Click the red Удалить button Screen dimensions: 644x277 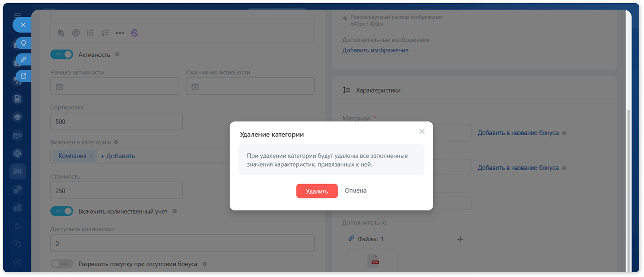pos(317,191)
